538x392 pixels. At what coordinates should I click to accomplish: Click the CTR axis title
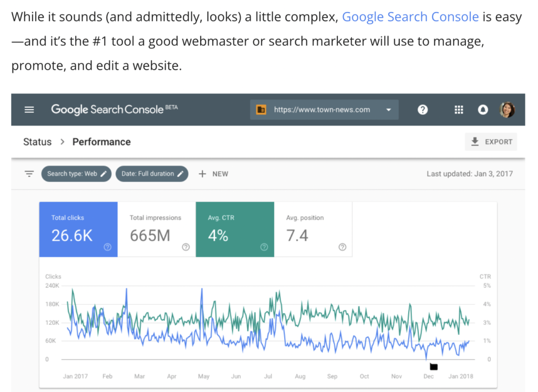point(485,277)
